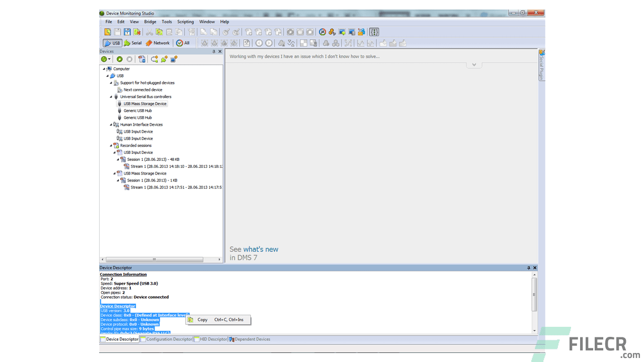This screenshot has height=362, width=644.
Task: Click the Start monitoring play icon
Action: [119, 59]
